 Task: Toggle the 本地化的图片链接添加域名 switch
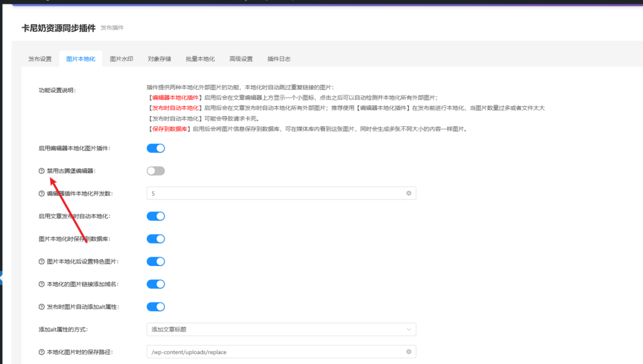(155, 284)
